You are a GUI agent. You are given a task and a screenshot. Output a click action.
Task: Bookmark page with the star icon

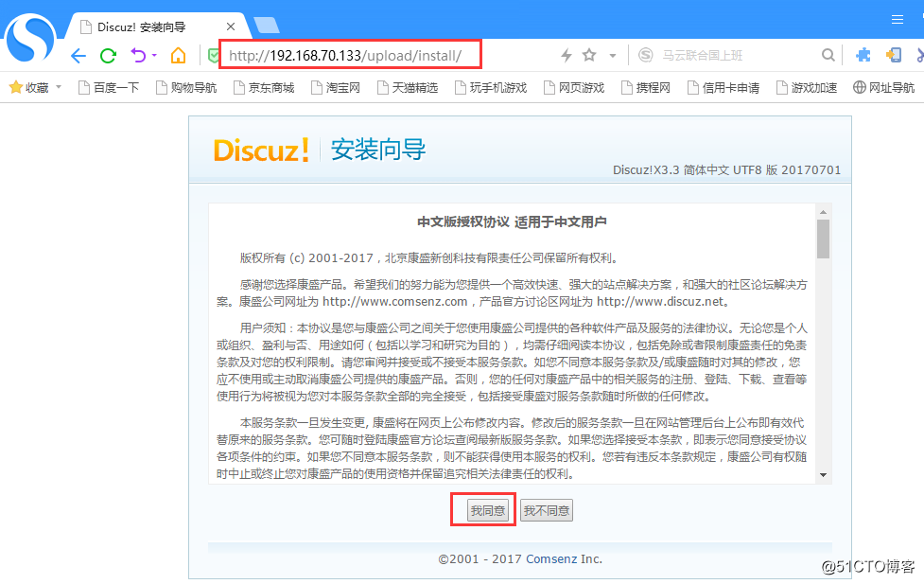589,56
